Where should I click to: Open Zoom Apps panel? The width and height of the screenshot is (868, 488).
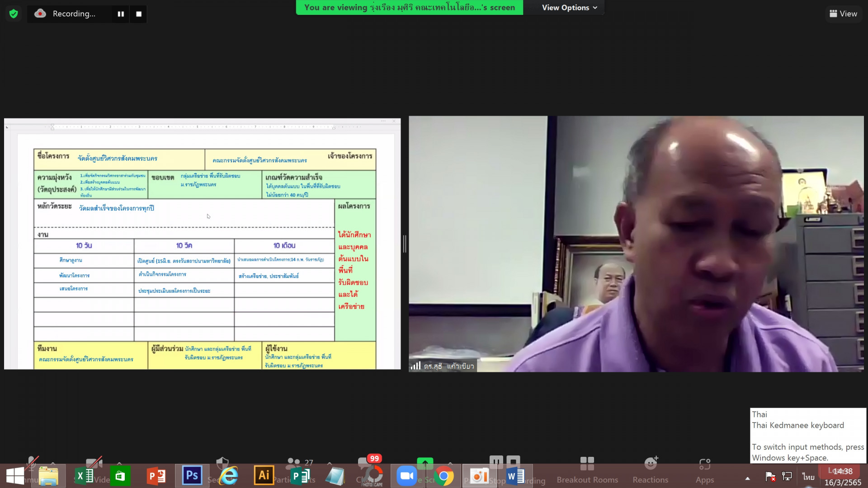705,470
